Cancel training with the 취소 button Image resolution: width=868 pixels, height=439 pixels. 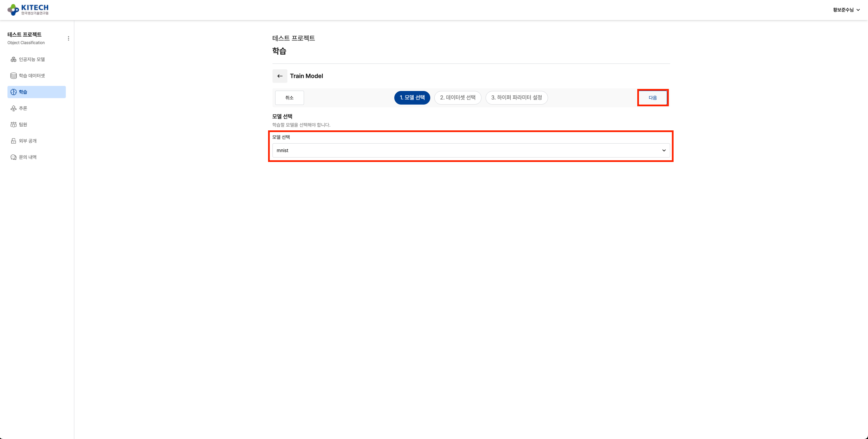point(289,97)
